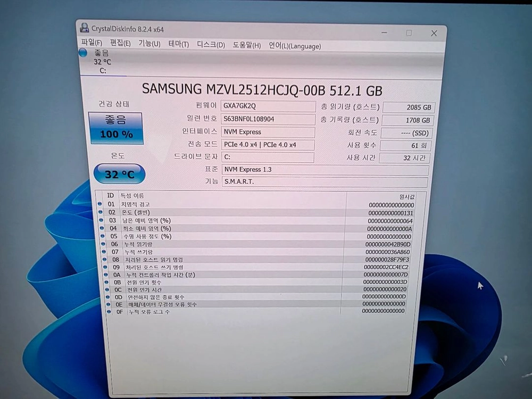Screen dimensions: 532x399
Task: Click the 총 기록량 (호스트) label
Action: pos(349,120)
